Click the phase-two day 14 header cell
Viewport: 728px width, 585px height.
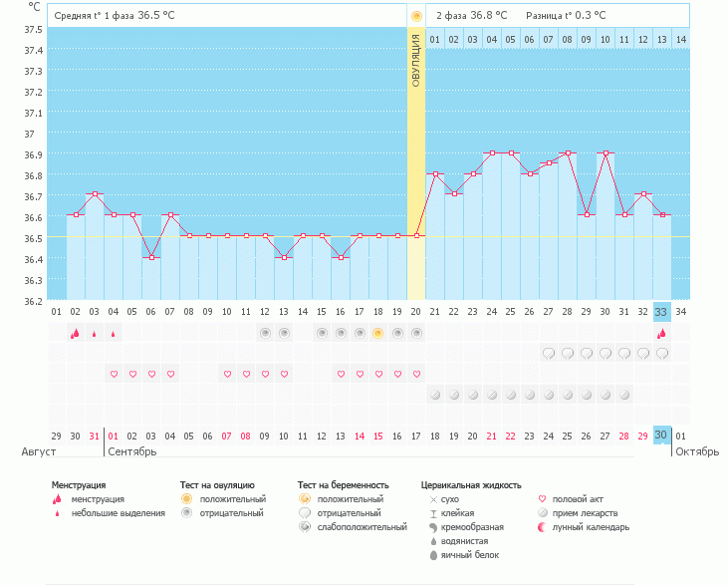click(680, 40)
